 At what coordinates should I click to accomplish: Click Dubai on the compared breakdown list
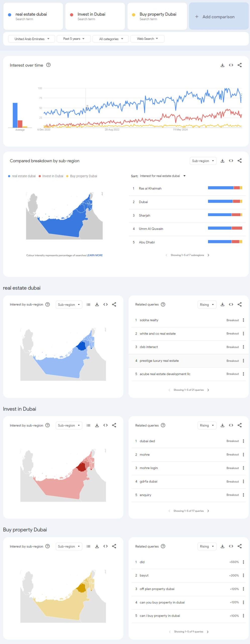[x=143, y=202]
